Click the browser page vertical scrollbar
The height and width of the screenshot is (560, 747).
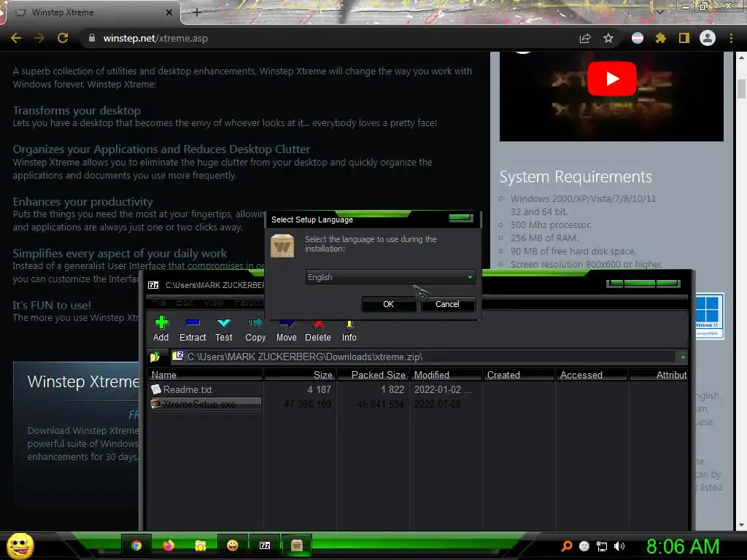[741, 90]
